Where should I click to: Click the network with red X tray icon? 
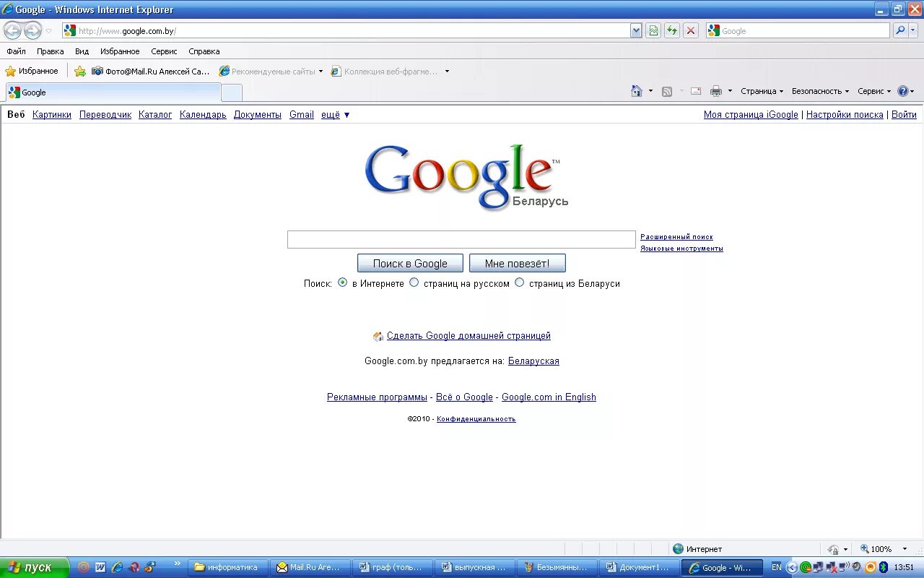[x=831, y=567]
